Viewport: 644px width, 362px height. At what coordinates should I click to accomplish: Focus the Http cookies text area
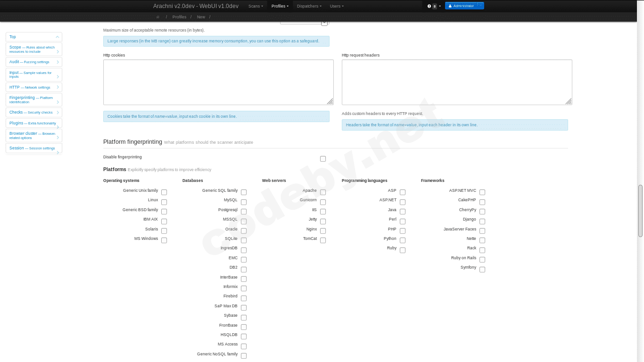(218, 82)
